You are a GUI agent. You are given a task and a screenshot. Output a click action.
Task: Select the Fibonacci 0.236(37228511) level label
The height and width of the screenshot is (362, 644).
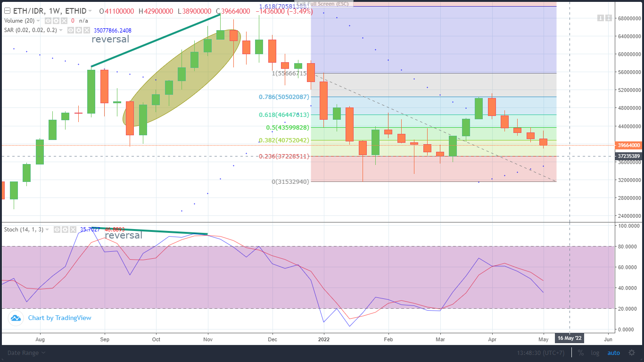pos(284,156)
